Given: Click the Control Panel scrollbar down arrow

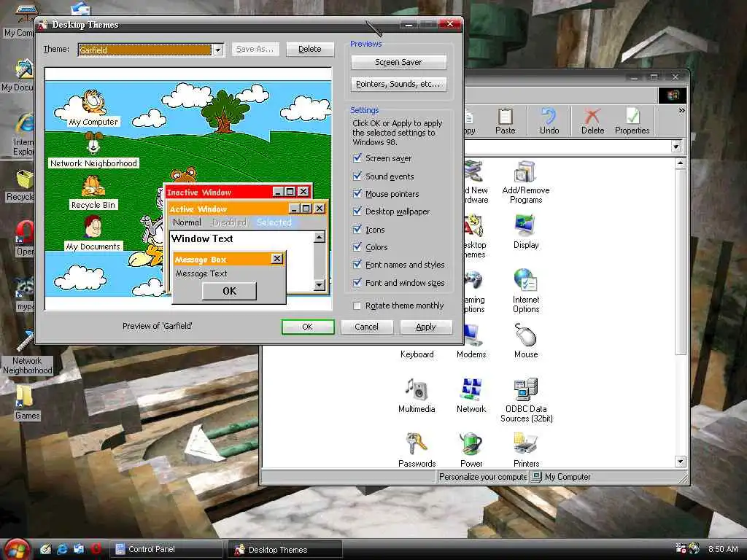Looking at the screenshot, I should [681, 462].
